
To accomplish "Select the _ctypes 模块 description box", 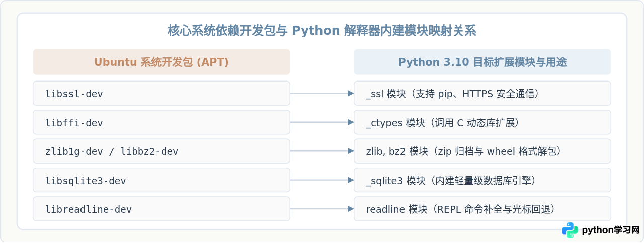I will [x=482, y=122].
